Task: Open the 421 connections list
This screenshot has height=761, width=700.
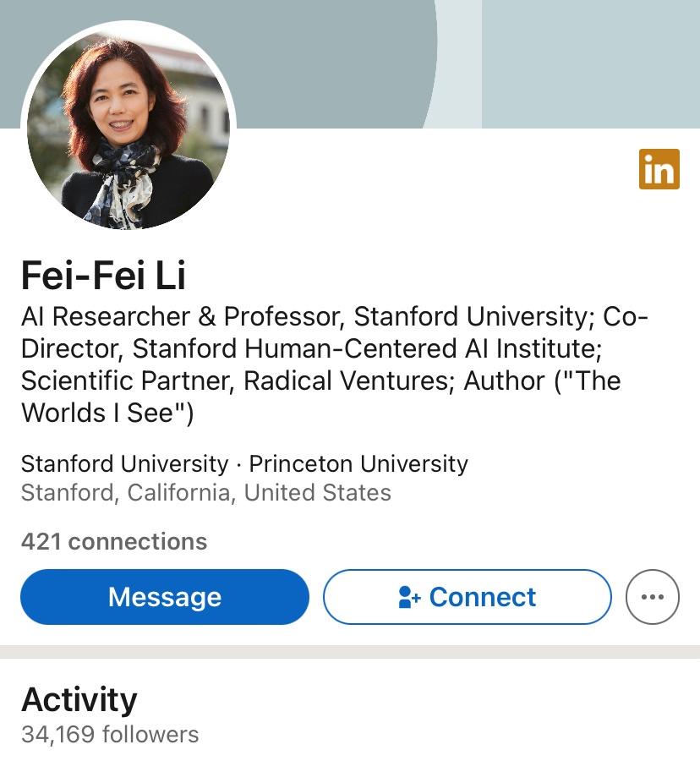Action: 114,541
